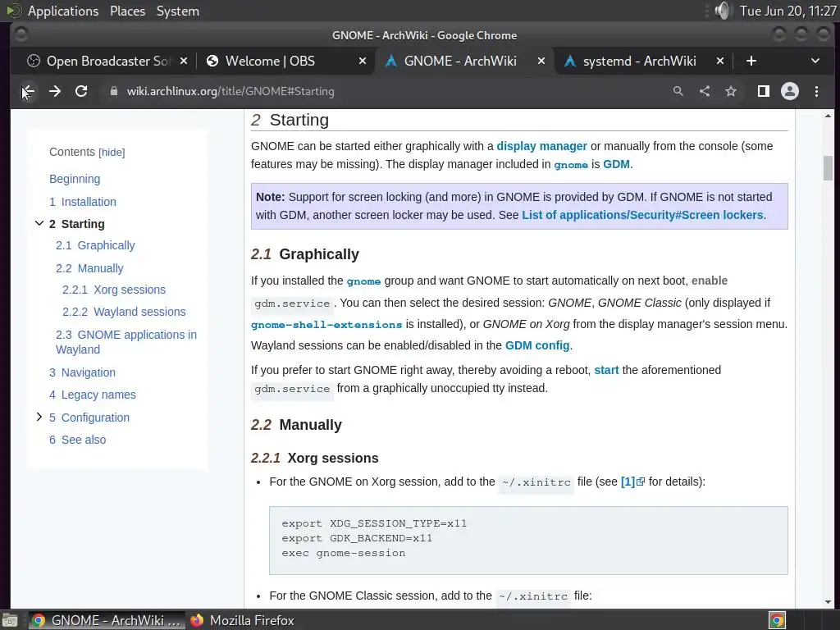Image resolution: width=840 pixels, height=630 pixels.
Task: Reload the current page
Action: (x=81, y=92)
